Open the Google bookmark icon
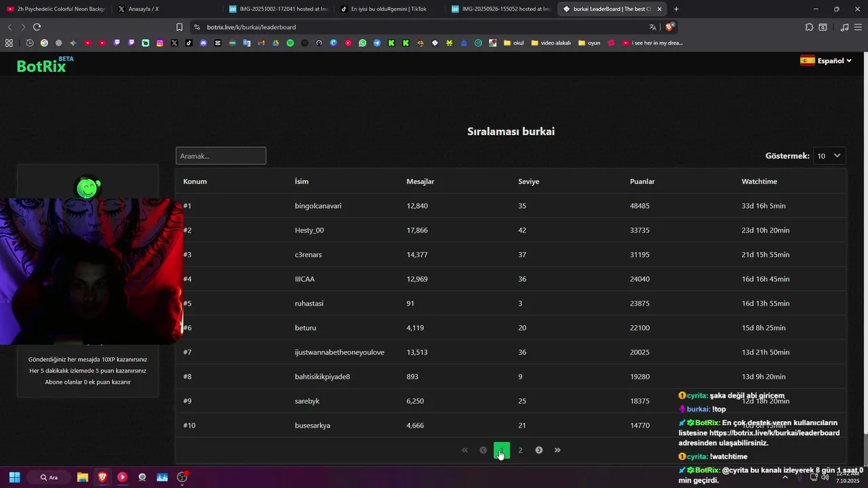This screenshot has height=488, width=868. click(44, 43)
